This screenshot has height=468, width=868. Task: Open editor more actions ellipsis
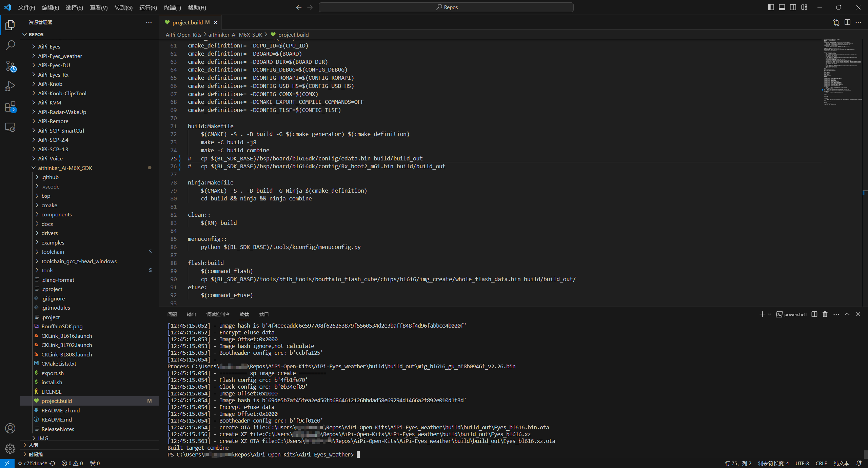click(x=858, y=22)
